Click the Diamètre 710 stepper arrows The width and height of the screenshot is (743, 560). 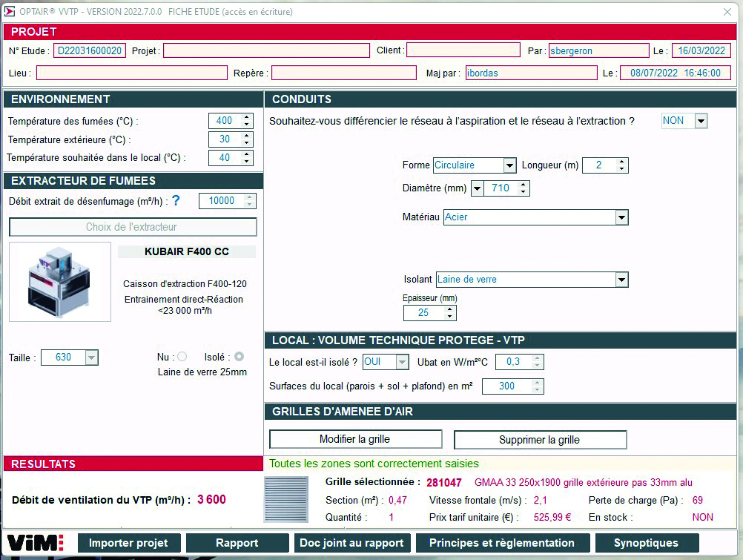click(x=523, y=188)
